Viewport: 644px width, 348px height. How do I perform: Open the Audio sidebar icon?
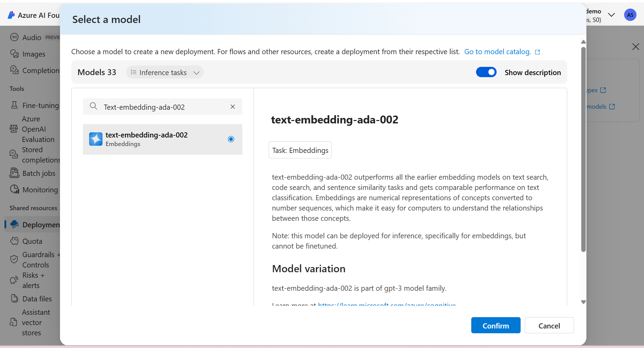(x=14, y=37)
